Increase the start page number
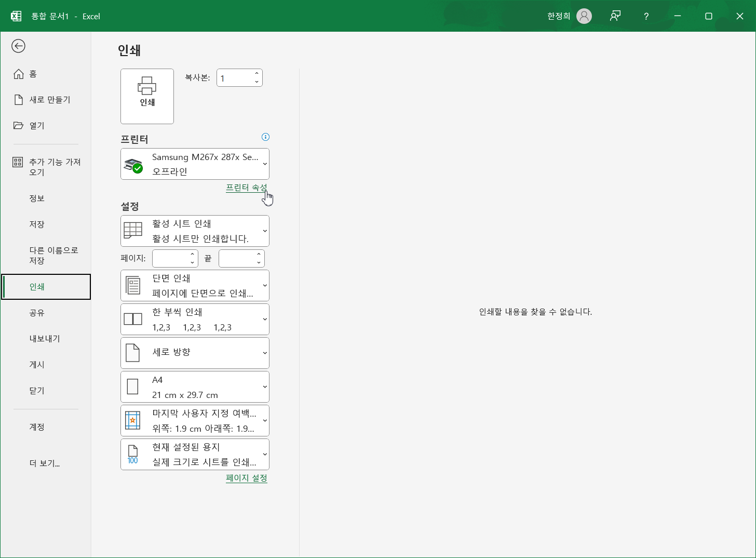Screen dimensions: 756x558 192,254
